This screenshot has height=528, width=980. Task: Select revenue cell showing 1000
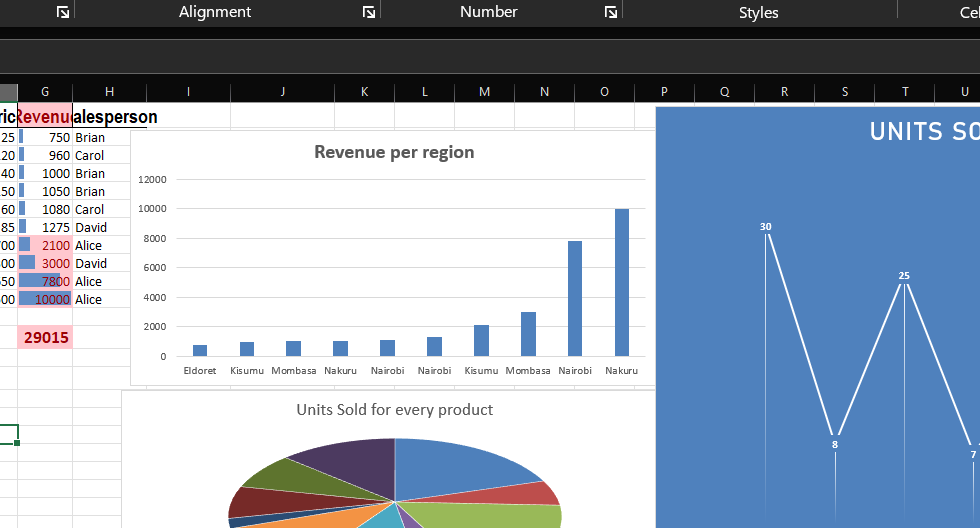pos(45,174)
